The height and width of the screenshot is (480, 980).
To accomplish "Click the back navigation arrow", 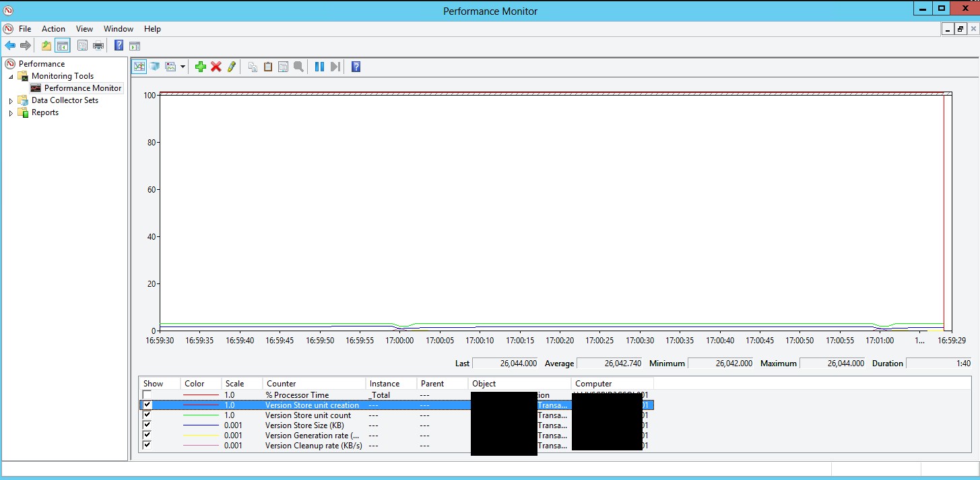I will click(9, 45).
